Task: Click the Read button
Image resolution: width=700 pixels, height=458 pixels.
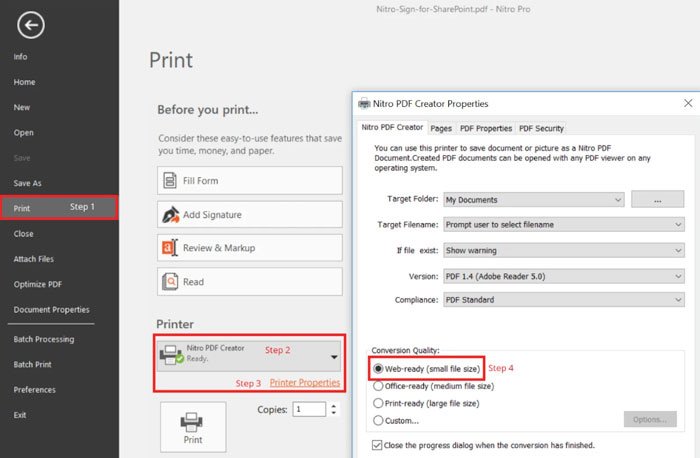Action: (250, 282)
